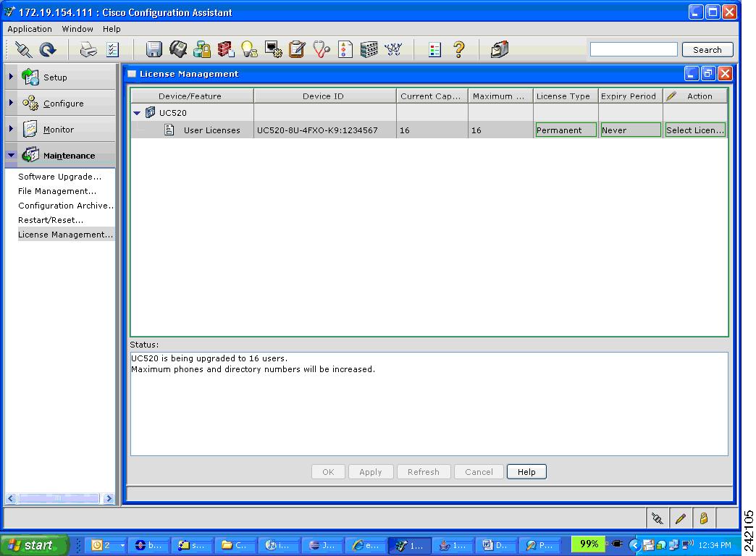Click the Refresh button below Status
756x556 pixels.
click(424, 471)
